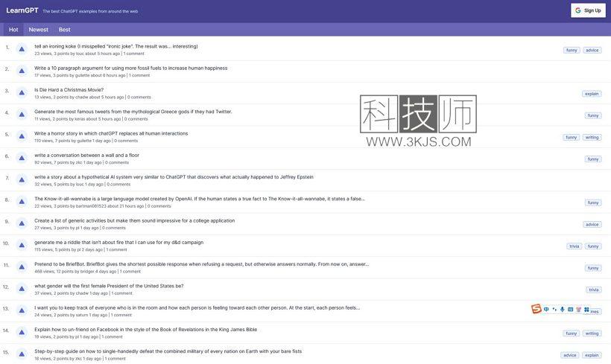Open the Jeffrey Epstein AI story title

pos(174,177)
